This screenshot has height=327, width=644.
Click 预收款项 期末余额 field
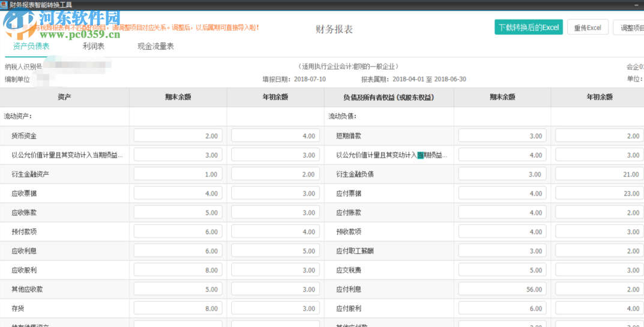(502, 232)
